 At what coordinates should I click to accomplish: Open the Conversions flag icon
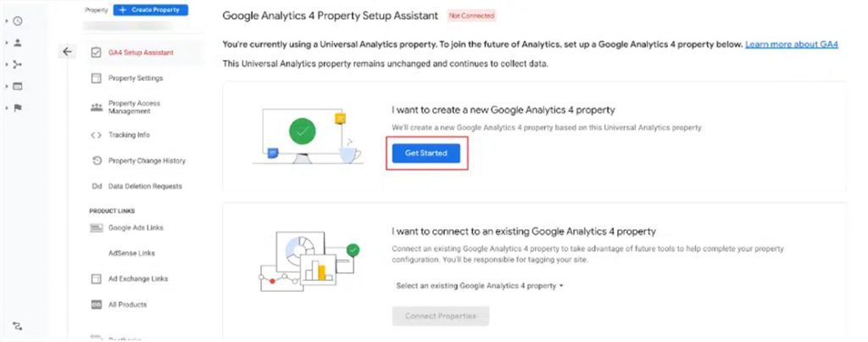tap(18, 108)
